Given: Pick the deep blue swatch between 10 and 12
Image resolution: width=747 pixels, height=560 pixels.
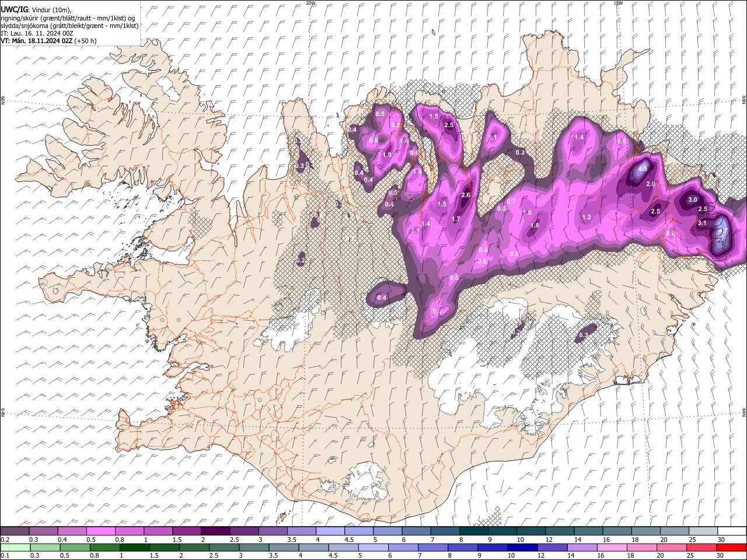Looking at the screenshot, I should point(522,547).
